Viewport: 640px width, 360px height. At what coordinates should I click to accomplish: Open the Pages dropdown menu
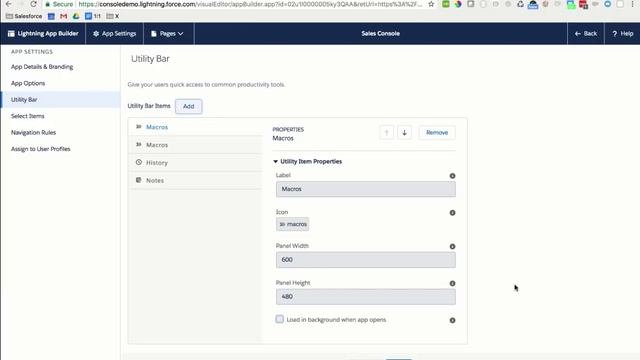(167, 33)
